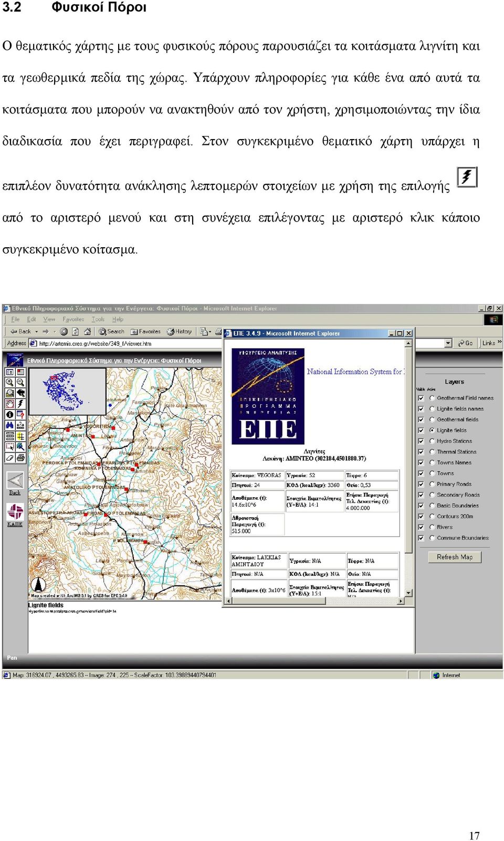Click popup's vertical scrollbar down arrow

point(408,593)
